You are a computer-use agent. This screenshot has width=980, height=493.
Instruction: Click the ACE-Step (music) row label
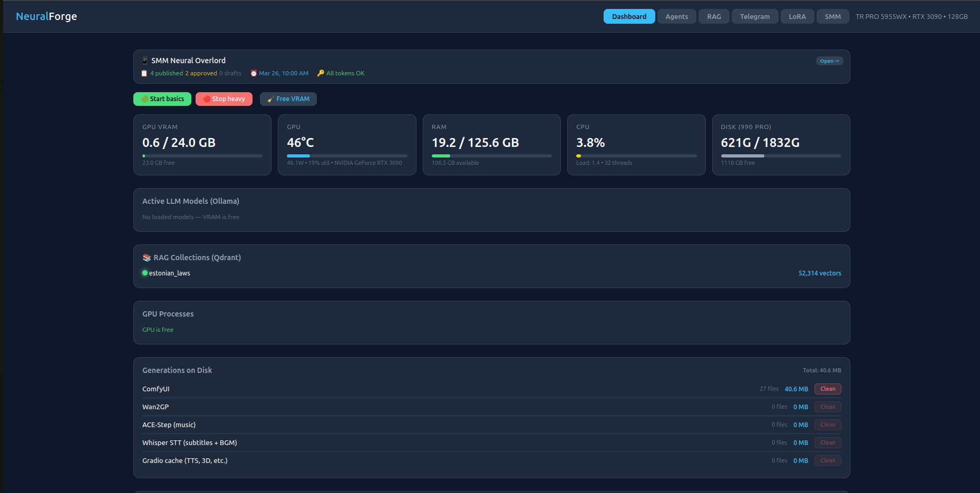(169, 425)
